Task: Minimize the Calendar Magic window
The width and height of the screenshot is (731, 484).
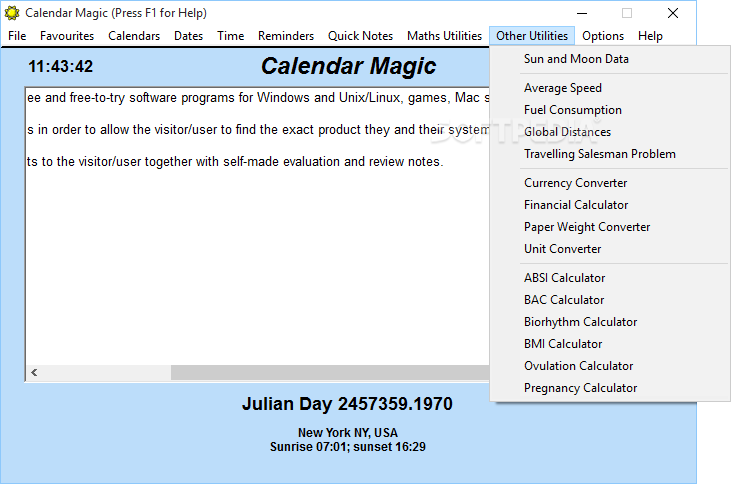Action: [x=582, y=13]
